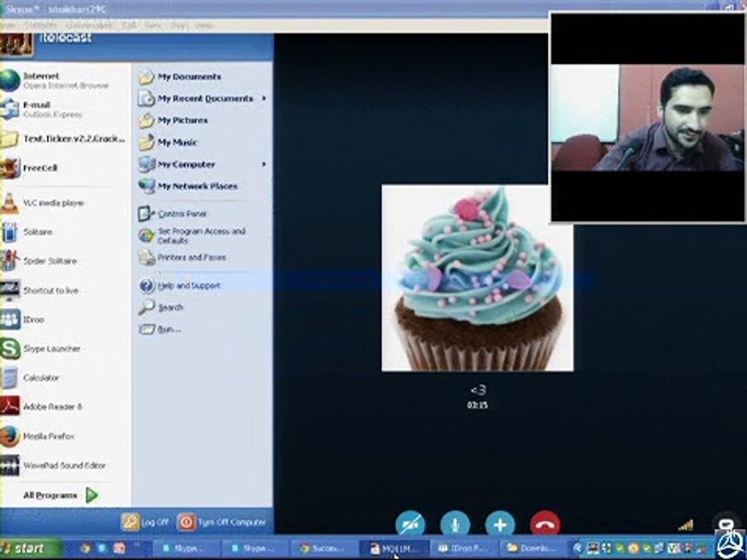
Task: Open My Music folder
Action: [203, 142]
